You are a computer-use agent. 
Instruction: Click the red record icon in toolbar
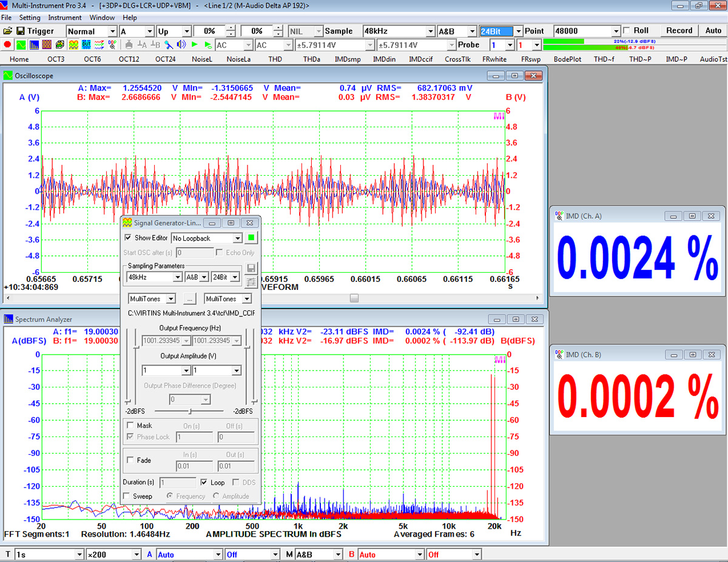pos(8,44)
